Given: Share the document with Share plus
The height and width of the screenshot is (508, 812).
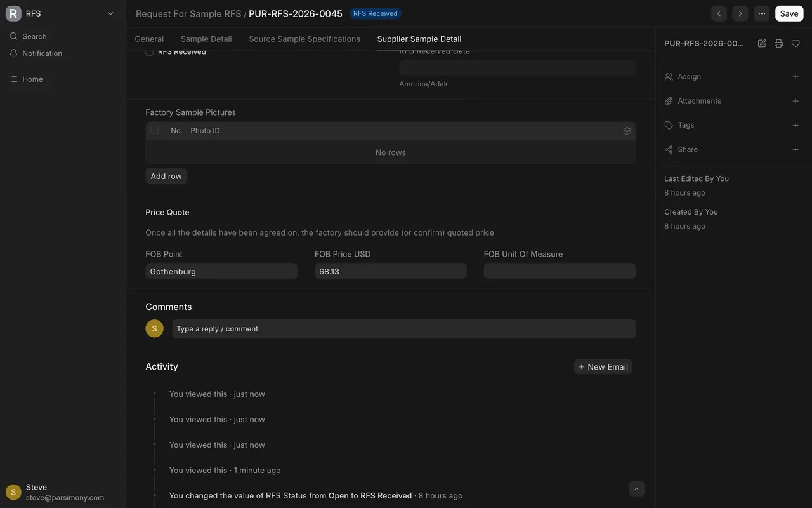Looking at the screenshot, I should 796,149.
